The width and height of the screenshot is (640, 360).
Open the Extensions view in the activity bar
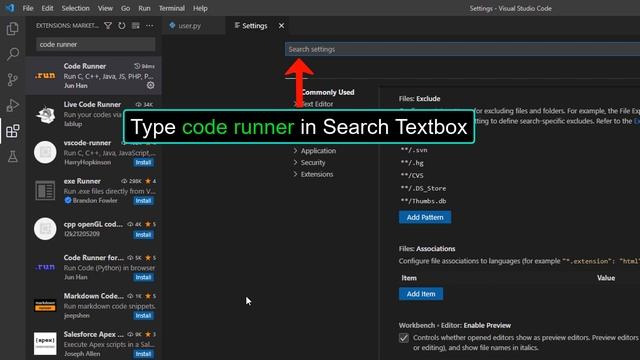tap(13, 131)
